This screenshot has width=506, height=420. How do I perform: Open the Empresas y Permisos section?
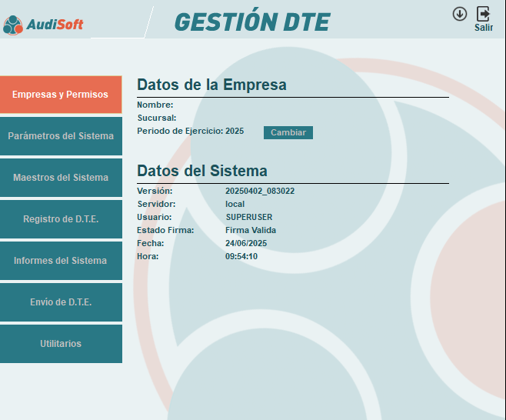[61, 95]
